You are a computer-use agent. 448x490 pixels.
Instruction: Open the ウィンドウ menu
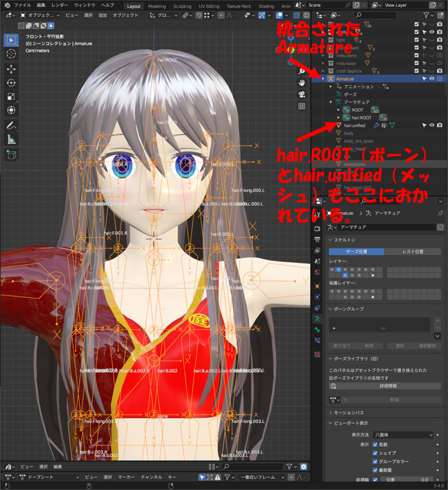click(x=85, y=5)
